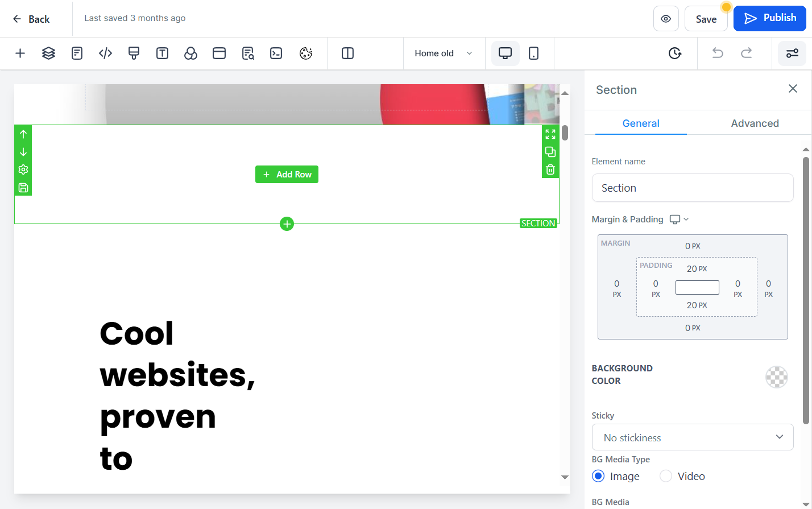The width and height of the screenshot is (812, 509).
Task: Click the green Add Row button
Action: [287, 175]
